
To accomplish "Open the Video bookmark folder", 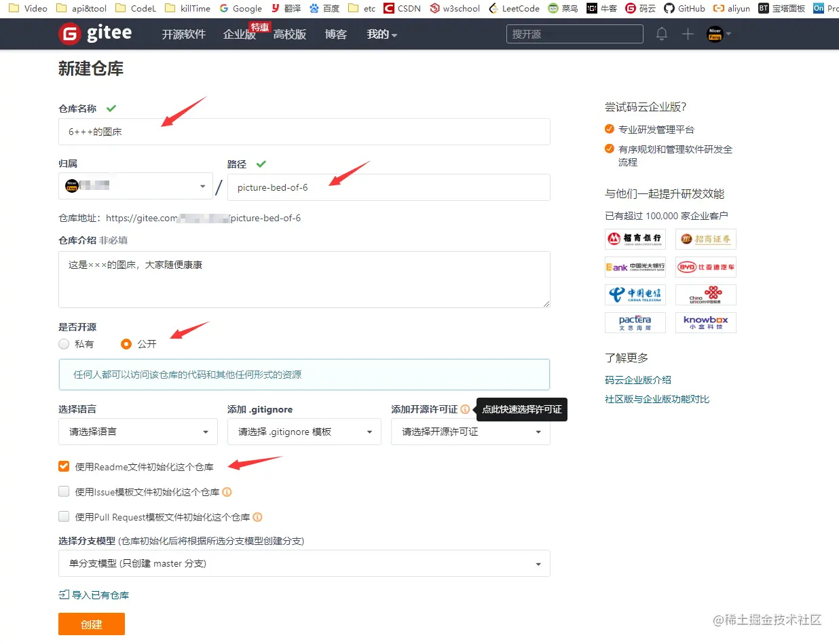I will tap(28, 9).
